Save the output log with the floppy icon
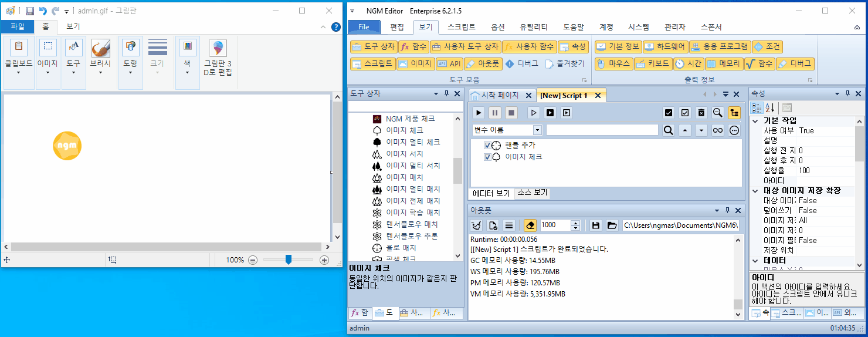868x337 pixels. click(x=596, y=225)
